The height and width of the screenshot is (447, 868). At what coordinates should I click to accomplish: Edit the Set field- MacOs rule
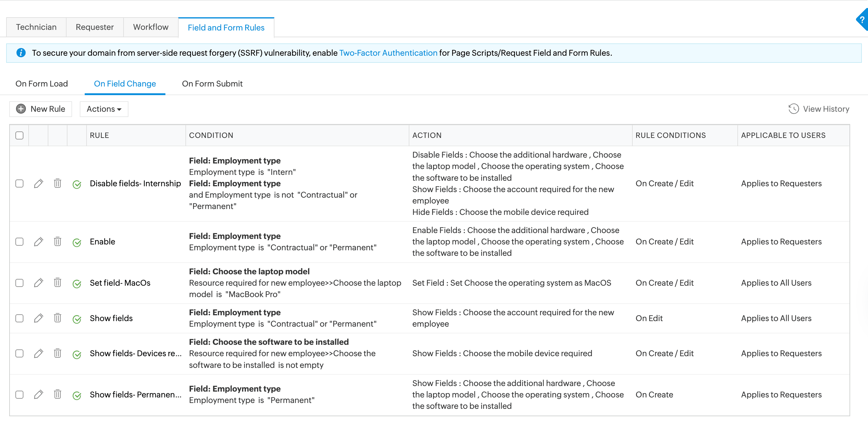click(x=39, y=283)
